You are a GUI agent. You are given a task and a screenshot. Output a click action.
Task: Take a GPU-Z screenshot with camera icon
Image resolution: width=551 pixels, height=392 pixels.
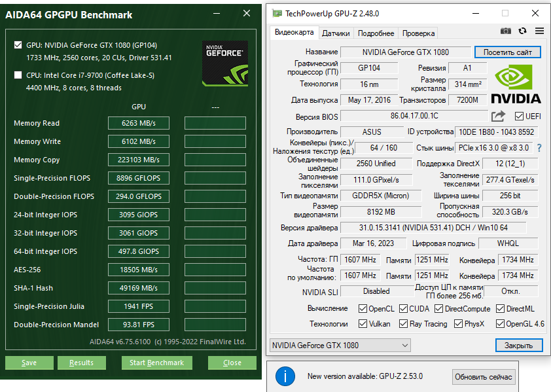coord(506,31)
